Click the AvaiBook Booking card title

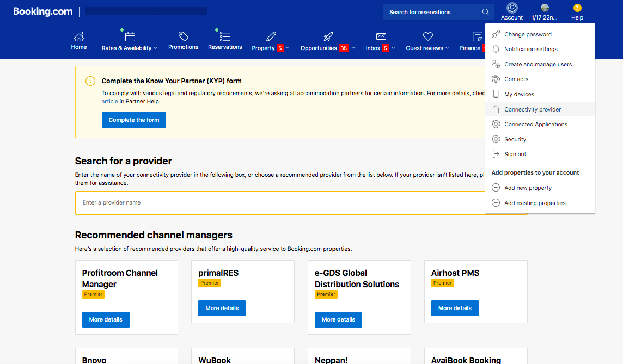click(x=466, y=360)
